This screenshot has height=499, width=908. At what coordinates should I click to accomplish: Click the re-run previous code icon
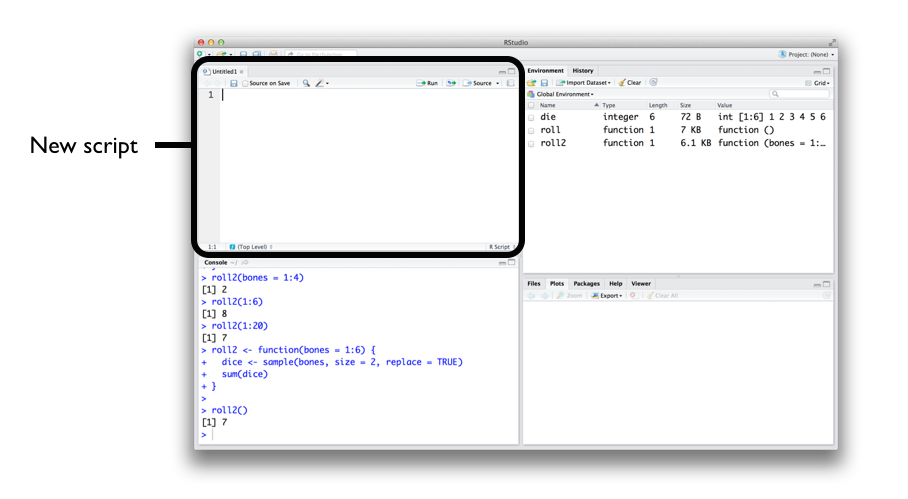click(x=452, y=83)
